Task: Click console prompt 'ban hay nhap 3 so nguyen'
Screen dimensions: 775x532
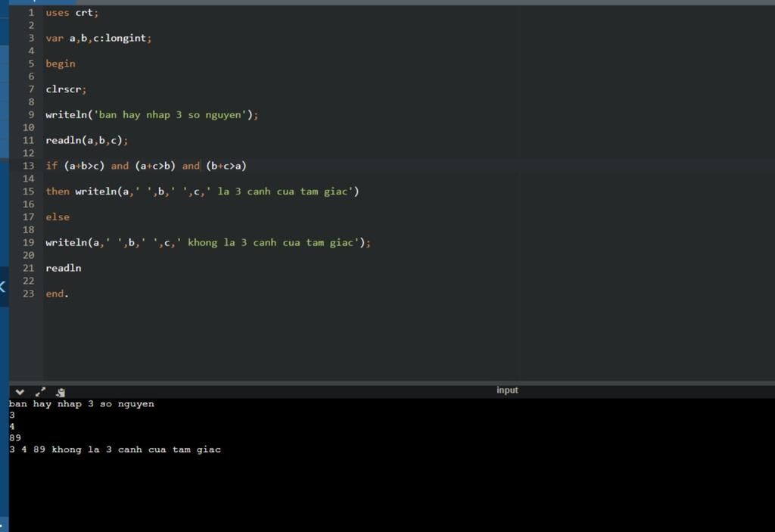Action: 82,404
